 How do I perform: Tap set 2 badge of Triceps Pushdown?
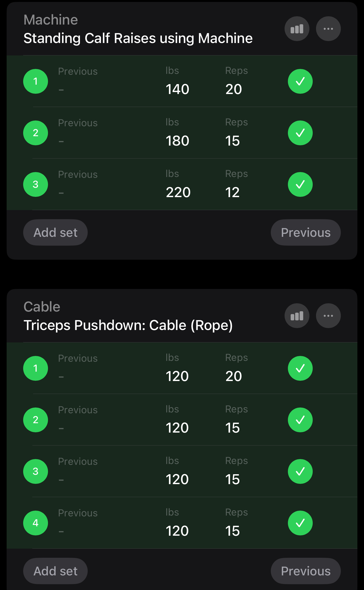coord(36,420)
